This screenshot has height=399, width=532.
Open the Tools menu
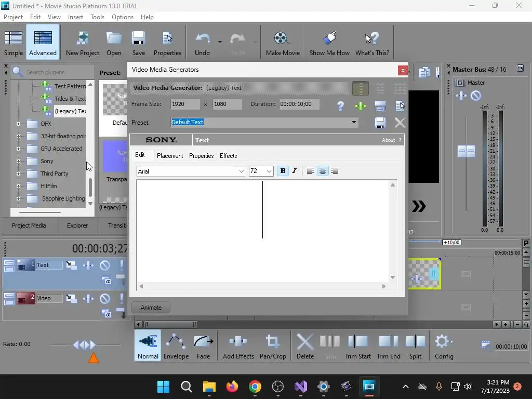(x=97, y=17)
